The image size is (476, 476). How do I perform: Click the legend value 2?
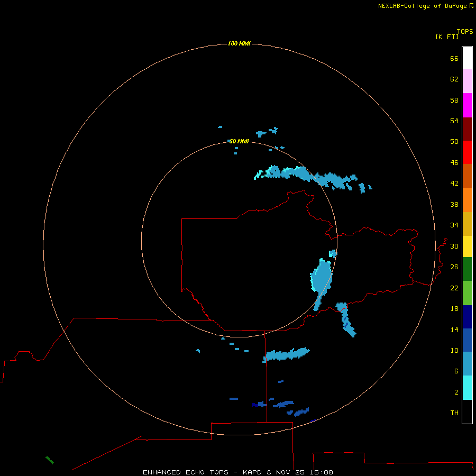(456, 392)
